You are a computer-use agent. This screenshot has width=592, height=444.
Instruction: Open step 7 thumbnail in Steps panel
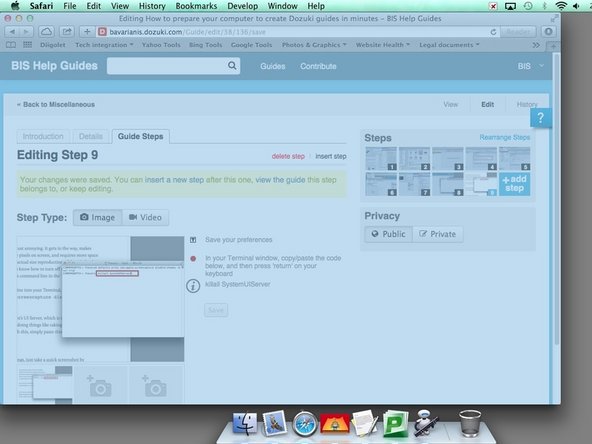[x=414, y=184]
